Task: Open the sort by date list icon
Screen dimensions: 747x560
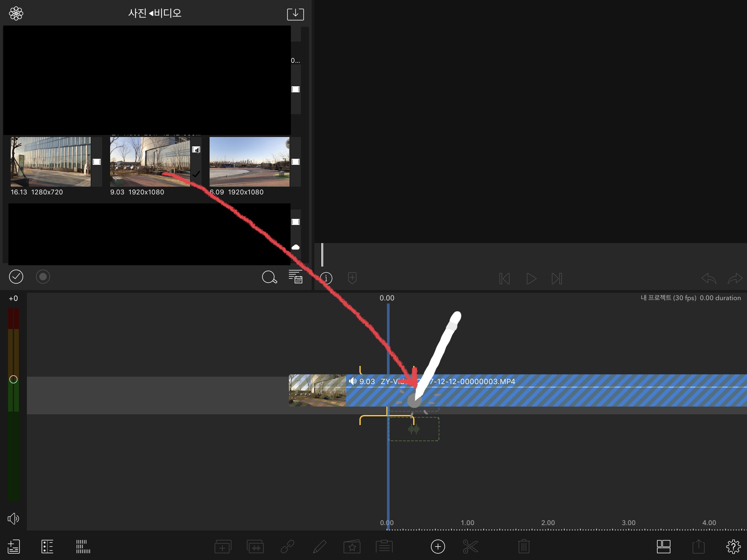Action: pyautogui.click(x=296, y=277)
